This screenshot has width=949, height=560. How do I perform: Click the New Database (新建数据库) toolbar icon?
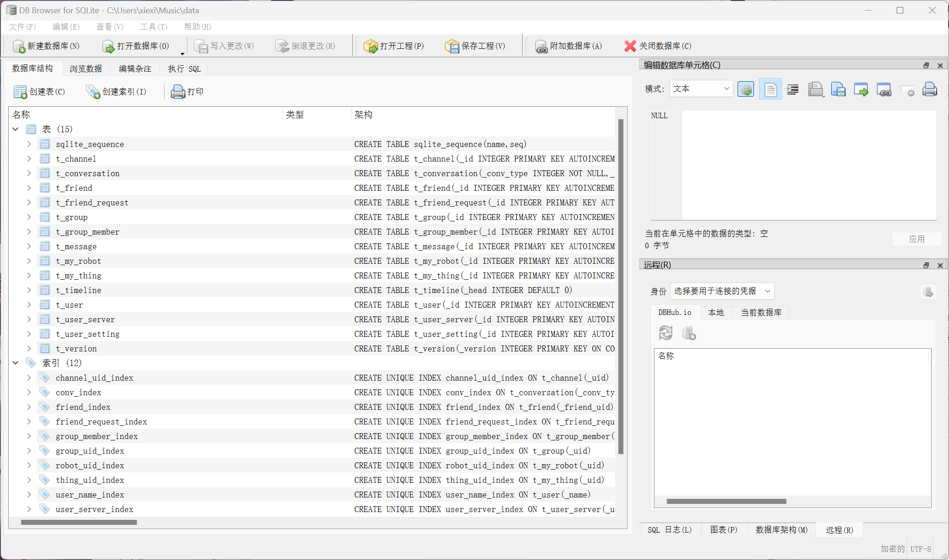coord(19,46)
